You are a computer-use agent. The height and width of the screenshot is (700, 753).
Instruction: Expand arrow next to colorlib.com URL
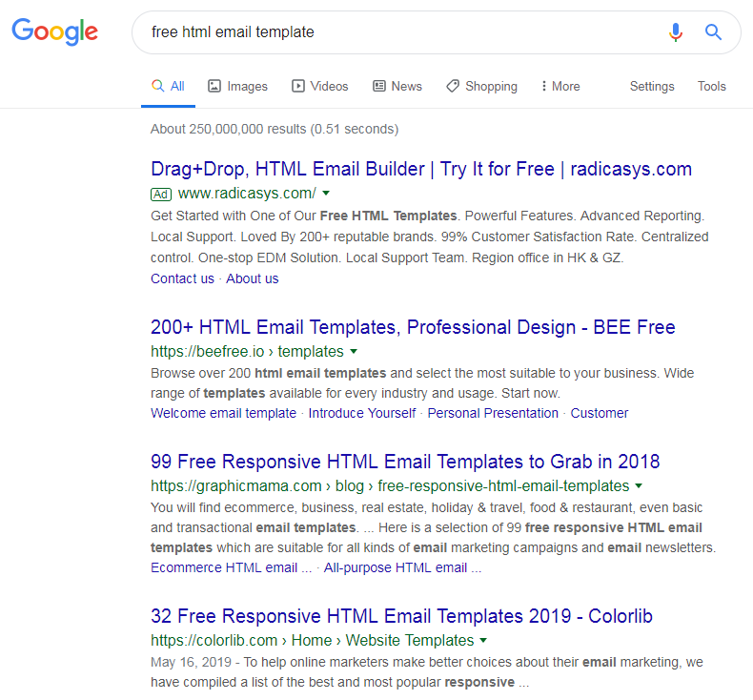point(483,640)
